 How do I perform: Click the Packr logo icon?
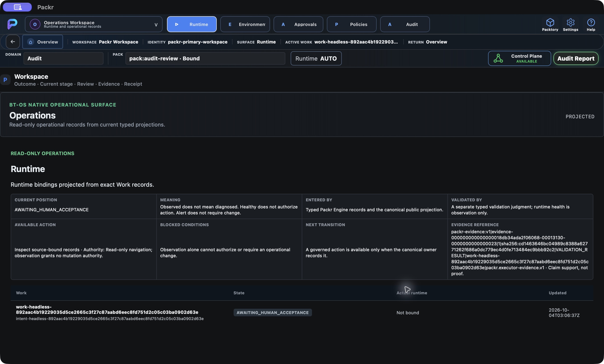click(12, 24)
